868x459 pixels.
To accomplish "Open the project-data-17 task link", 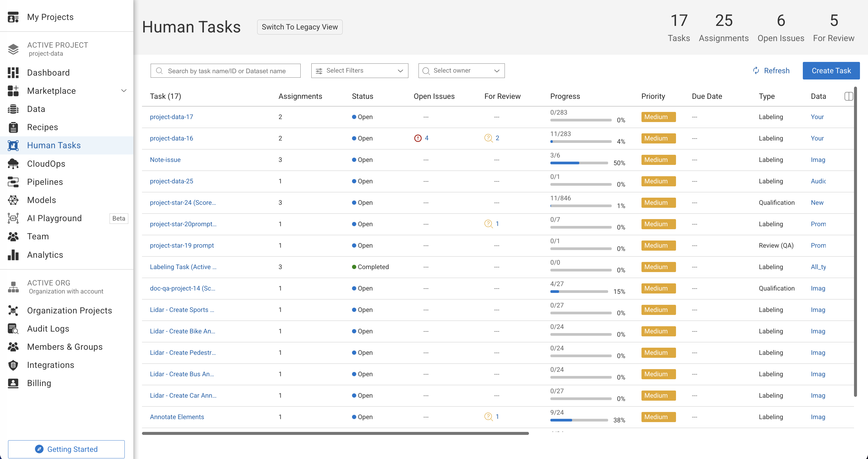I will click(171, 117).
